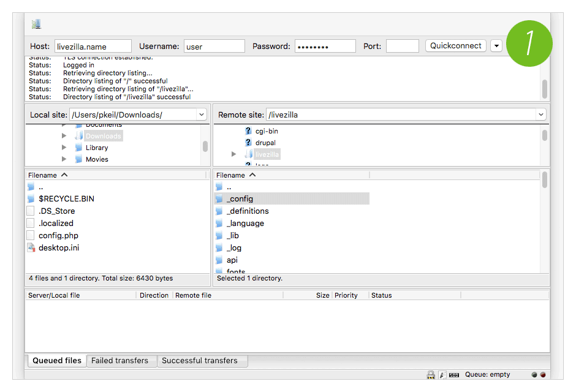
Task: Select the $RECYCLE.BIN folder icon
Action: pos(31,198)
